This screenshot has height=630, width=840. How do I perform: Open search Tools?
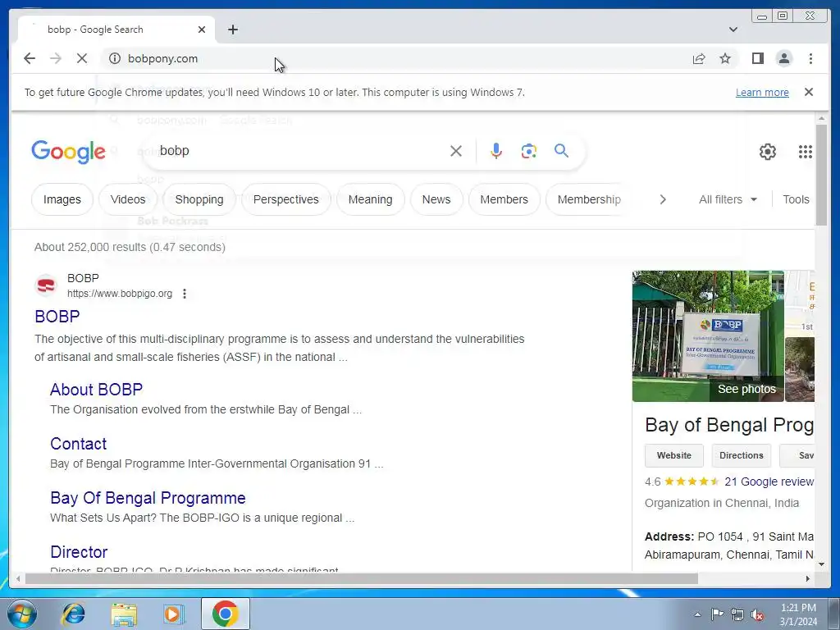[x=796, y=199]
